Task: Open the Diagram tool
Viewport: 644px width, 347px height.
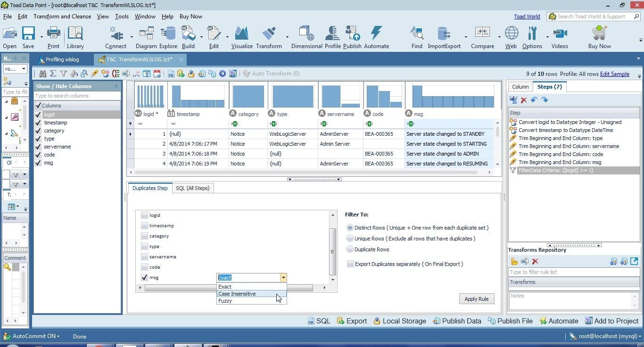Action: point(146,38)
